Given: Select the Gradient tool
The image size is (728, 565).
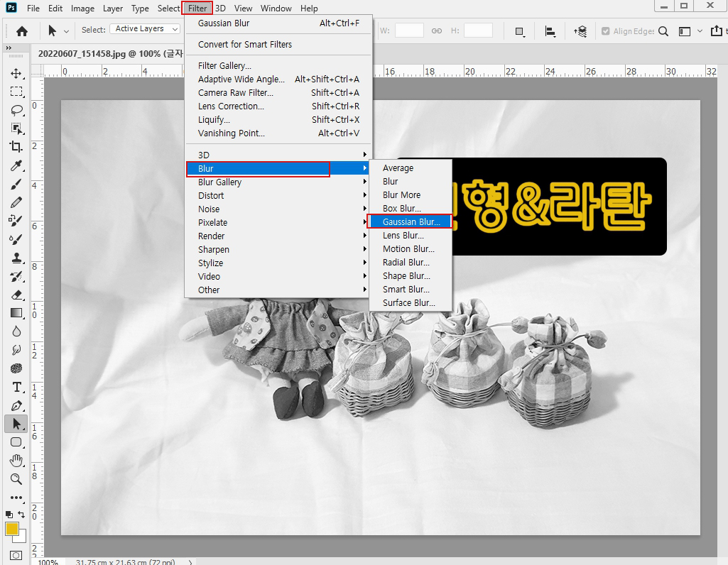Looking at the screenshot, I should point(16,313).
